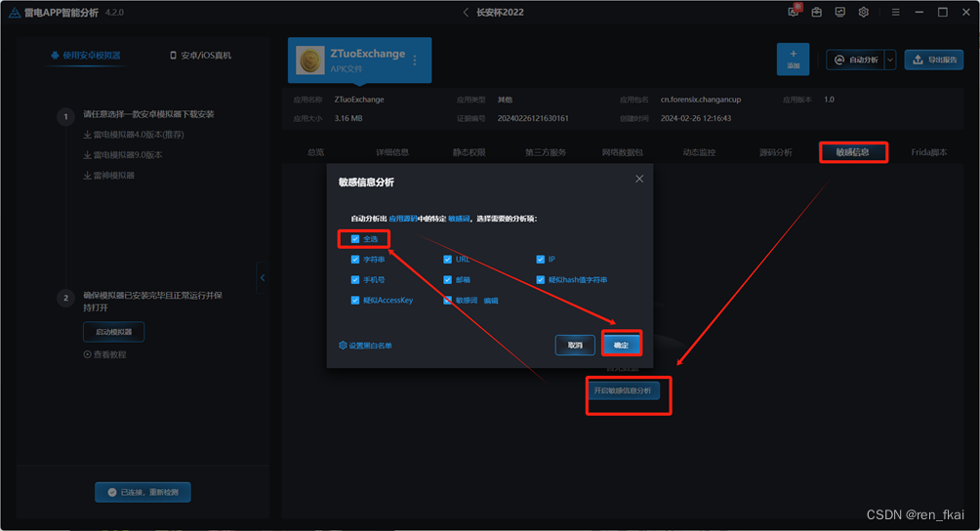
Task: Go back with arrow beside 长安杯2022
Action: click(466, 12)
